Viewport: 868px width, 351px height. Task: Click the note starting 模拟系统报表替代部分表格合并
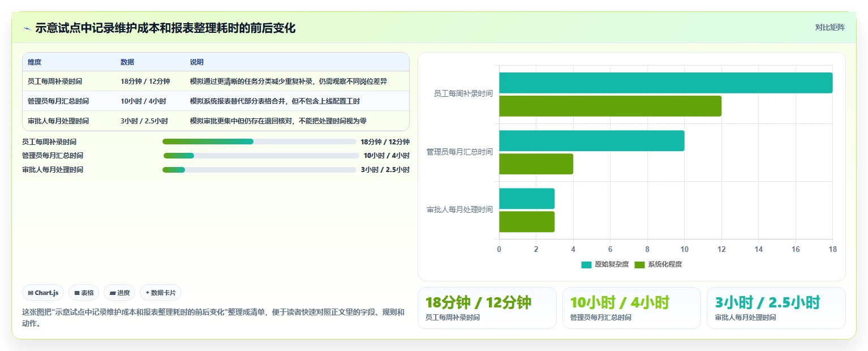[x=275, y=101]
